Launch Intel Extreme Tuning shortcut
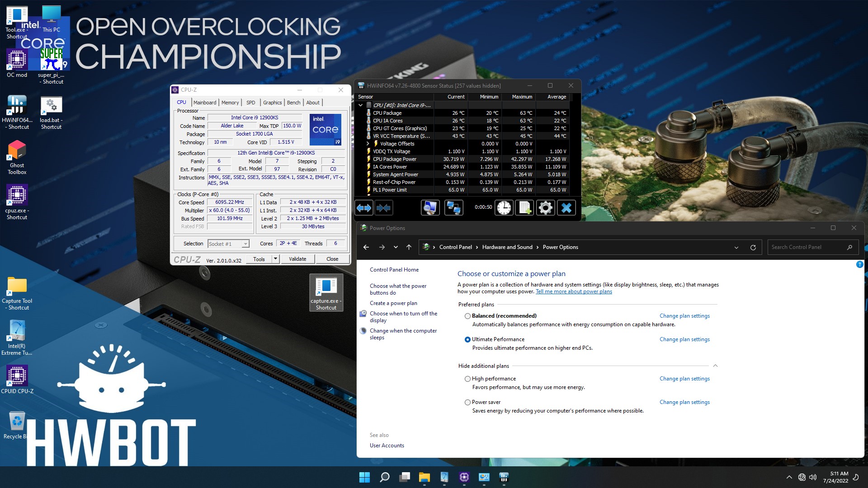 (17, 338)
